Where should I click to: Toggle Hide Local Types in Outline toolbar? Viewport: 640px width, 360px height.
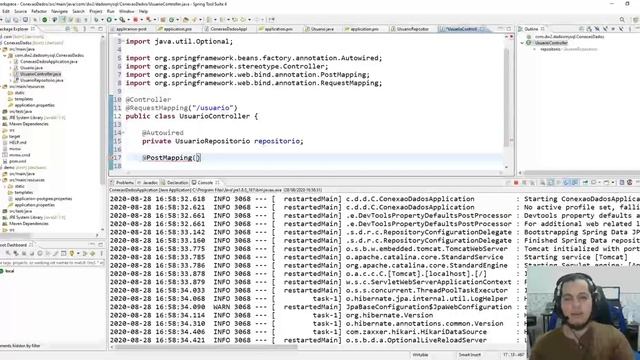click(621, 29)
